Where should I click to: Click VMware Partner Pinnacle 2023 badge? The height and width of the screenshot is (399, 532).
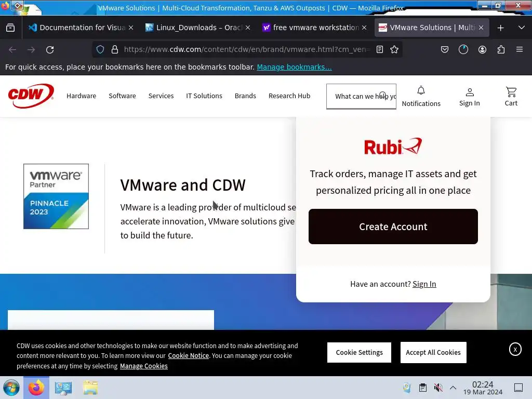56,196
